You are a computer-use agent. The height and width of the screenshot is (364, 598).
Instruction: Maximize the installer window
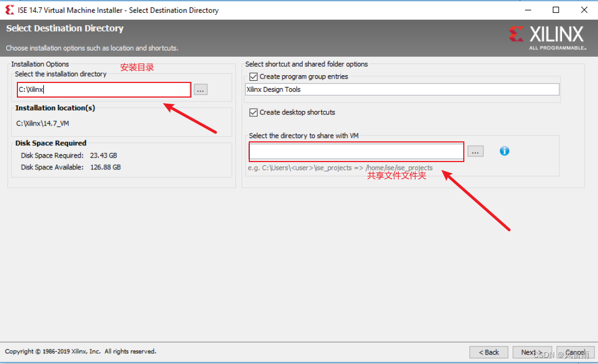tap(556, 10)
